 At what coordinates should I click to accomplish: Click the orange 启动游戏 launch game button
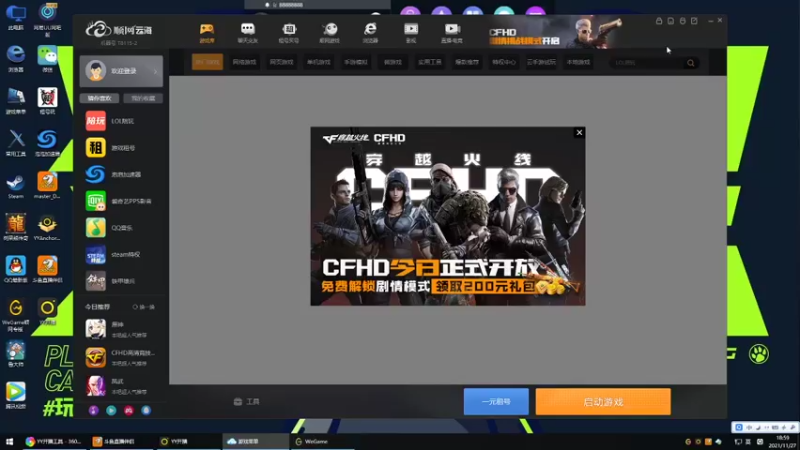pos(603,402)
